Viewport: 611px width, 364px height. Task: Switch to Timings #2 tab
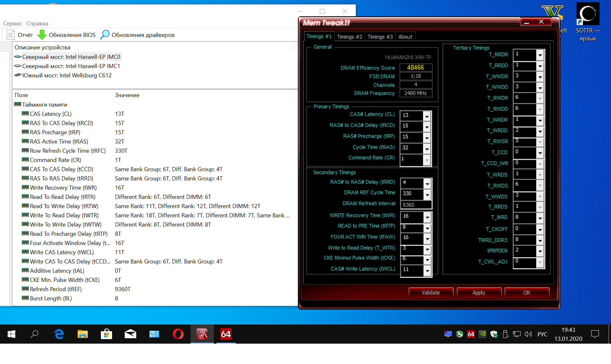click(x=349, y=37)
